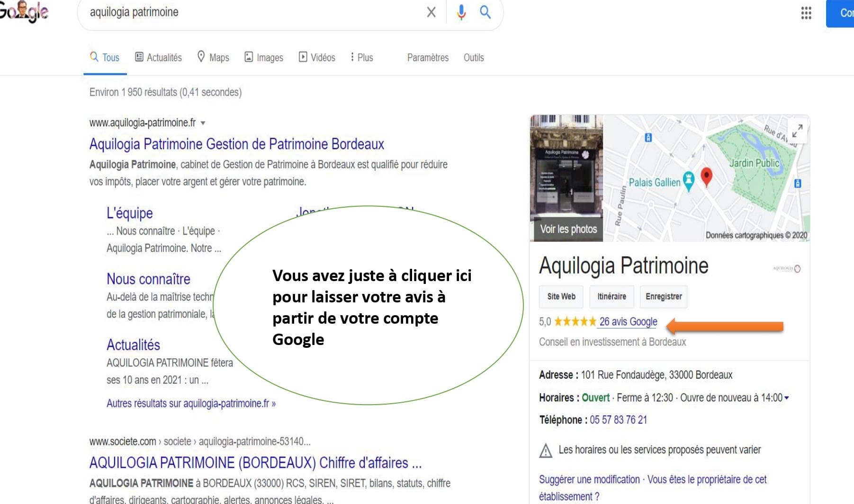
Task: Click the five-star rating stars
Action: (575, 322)
